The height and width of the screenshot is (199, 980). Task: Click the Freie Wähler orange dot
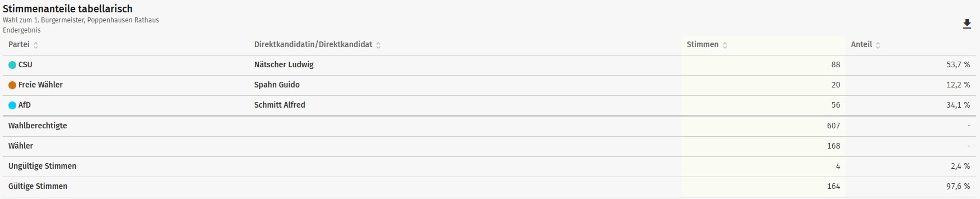tap(12, 85)
